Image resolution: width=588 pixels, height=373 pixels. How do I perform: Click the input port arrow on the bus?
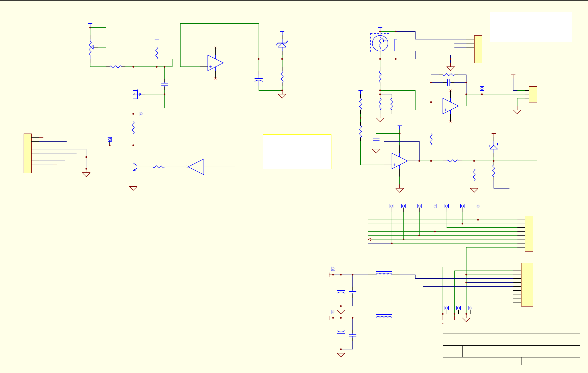[369, 239]
